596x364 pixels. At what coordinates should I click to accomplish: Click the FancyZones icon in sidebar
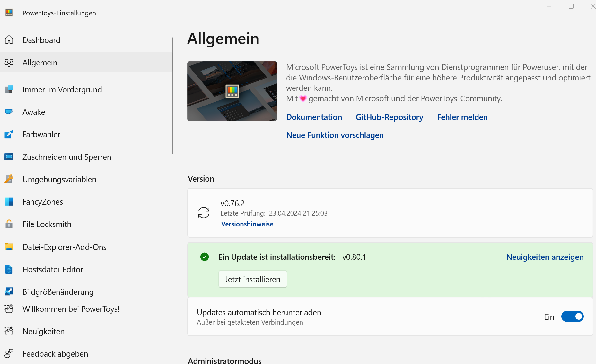click(x=9, y=202)
